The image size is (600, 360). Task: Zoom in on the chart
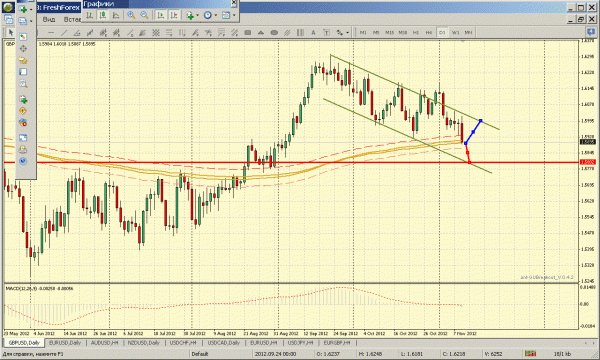(131, 15)
